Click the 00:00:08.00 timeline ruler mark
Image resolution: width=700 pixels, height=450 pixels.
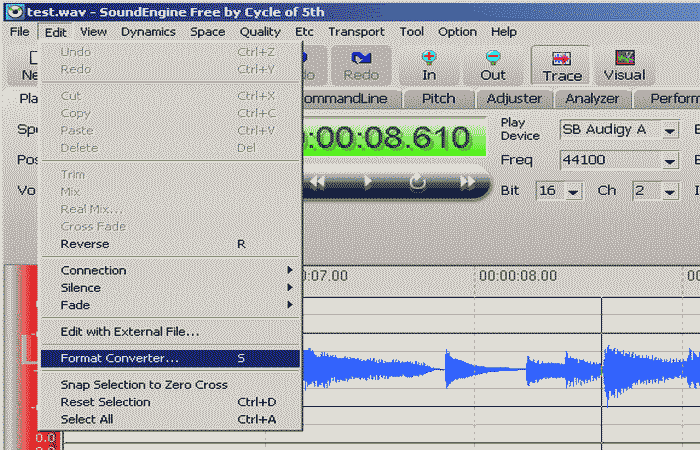tap(517, 276)
